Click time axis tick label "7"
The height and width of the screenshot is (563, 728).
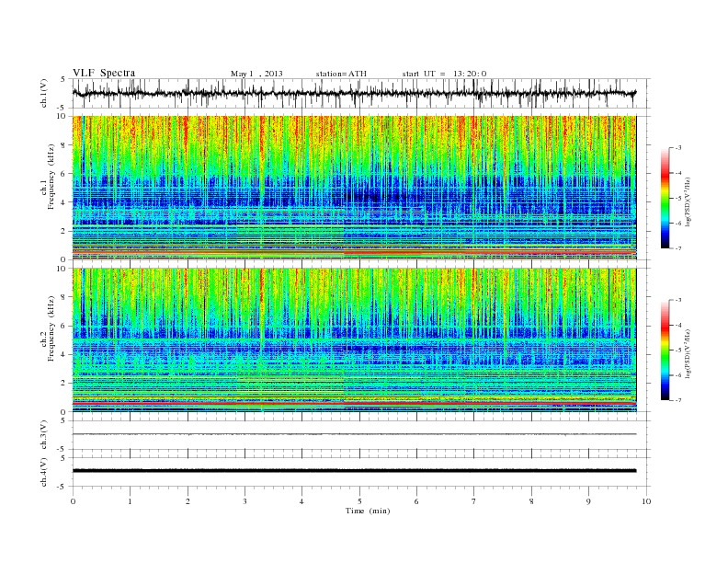pyautogui.click(x=474, y=501)
